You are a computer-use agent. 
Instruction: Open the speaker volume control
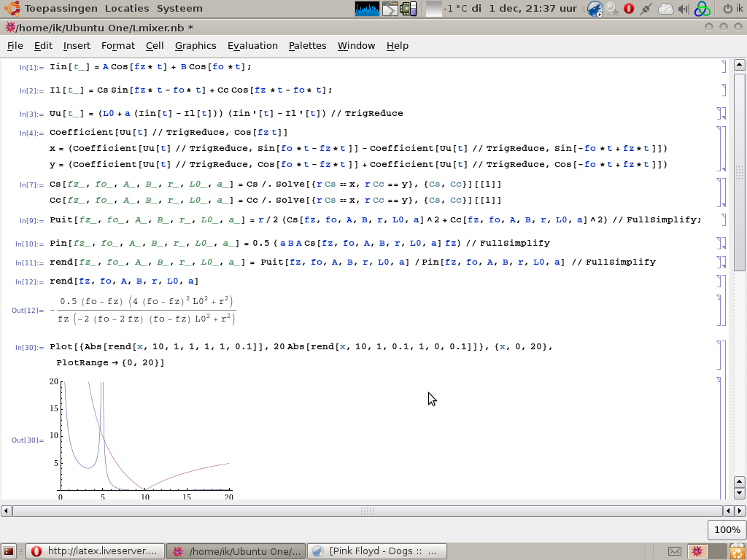point(683,9)
